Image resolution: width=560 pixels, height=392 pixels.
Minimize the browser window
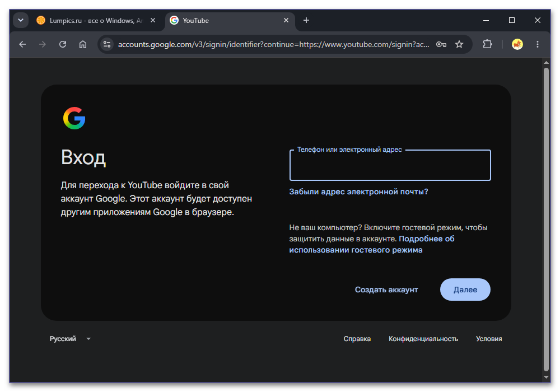coord(486,20)
